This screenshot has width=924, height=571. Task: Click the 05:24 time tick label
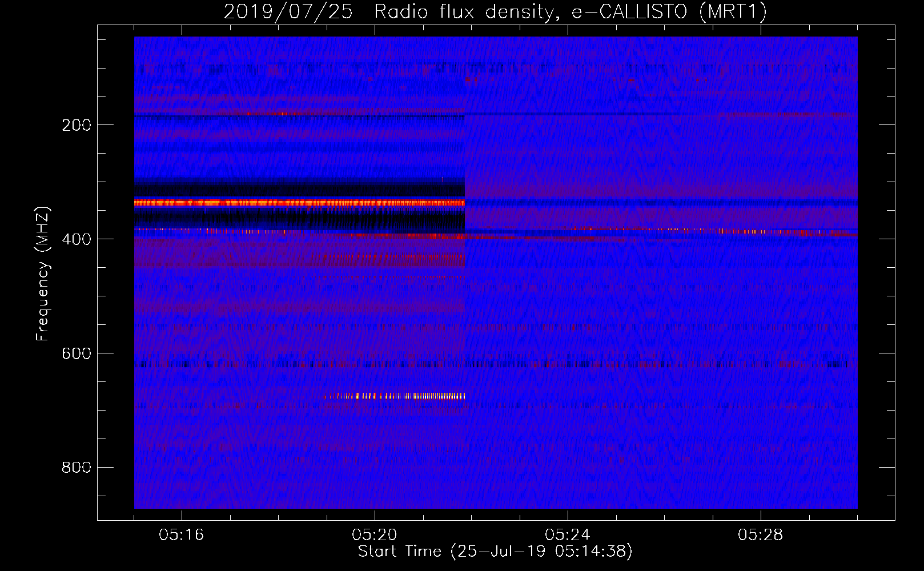[568, 535]
